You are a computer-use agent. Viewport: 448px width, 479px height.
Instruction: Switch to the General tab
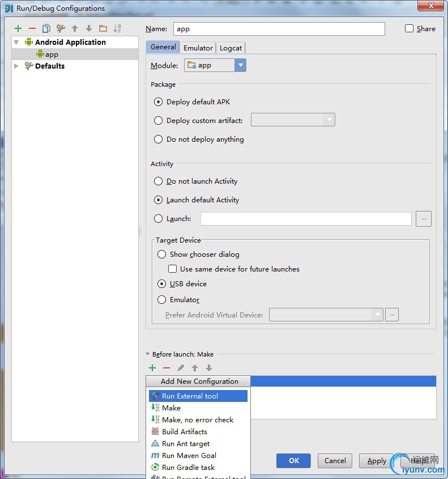pos(163,47)
